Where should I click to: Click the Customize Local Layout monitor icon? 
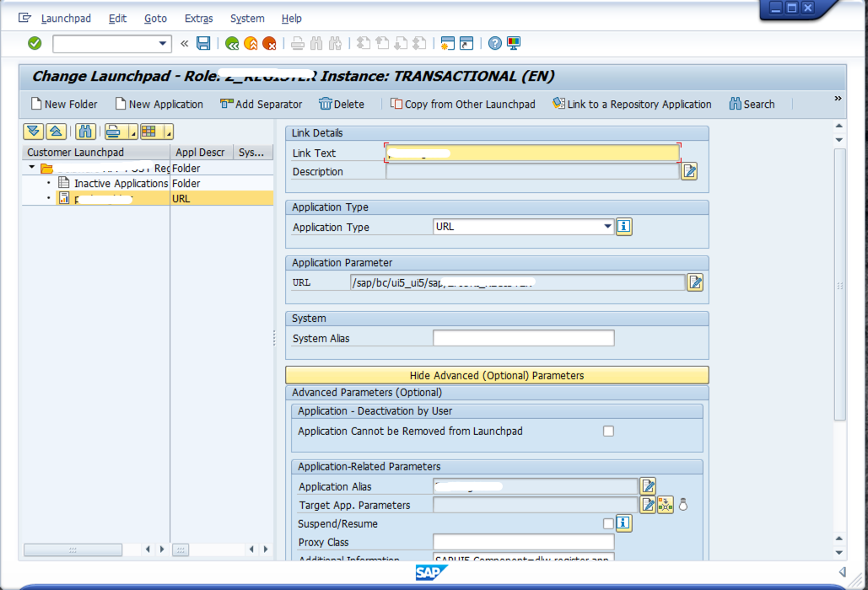514,43
